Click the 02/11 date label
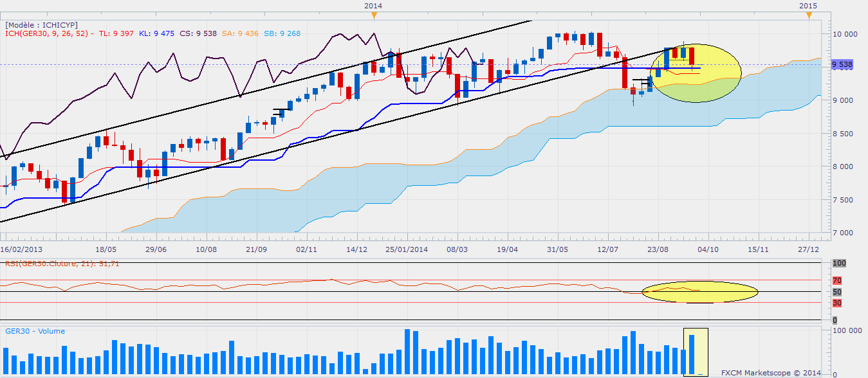The height and width of the screenshot is (378, 868). [306, 248]
